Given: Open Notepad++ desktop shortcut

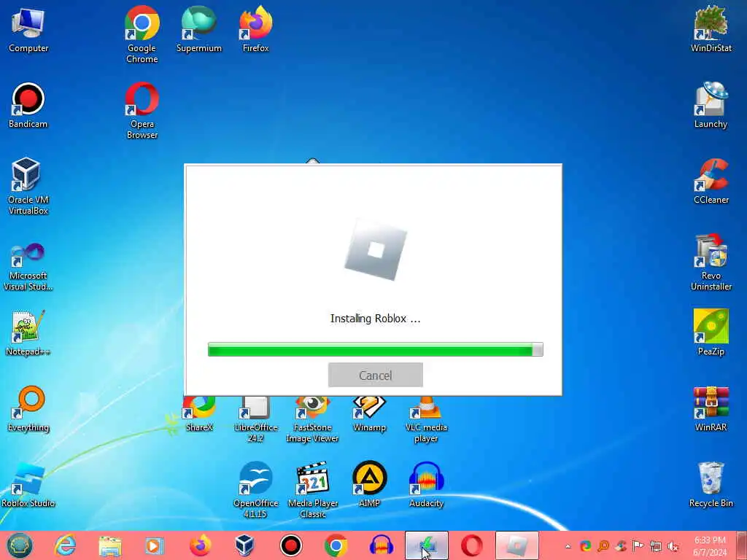Looking at the screenshot, I should click(x=28, y=333).
